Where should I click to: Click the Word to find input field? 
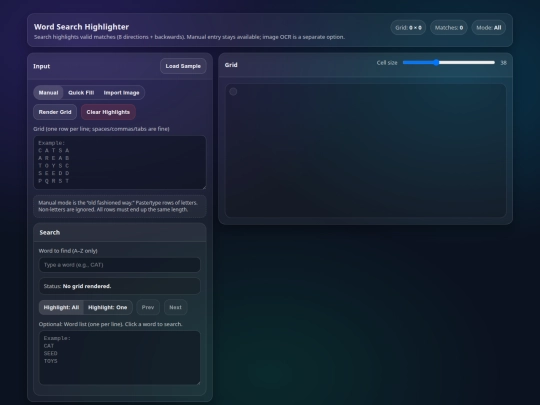click(x=120, y=265)
